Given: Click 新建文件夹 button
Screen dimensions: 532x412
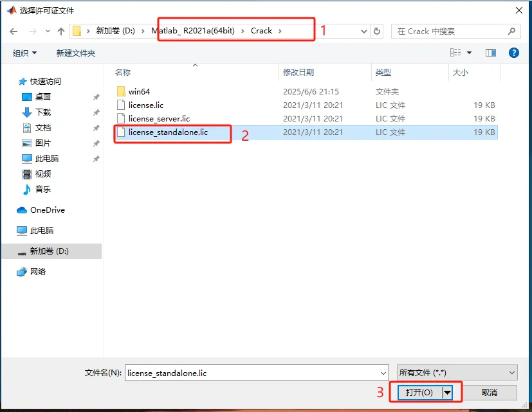Looking at the screenshot, I should (x=76, y=53).
